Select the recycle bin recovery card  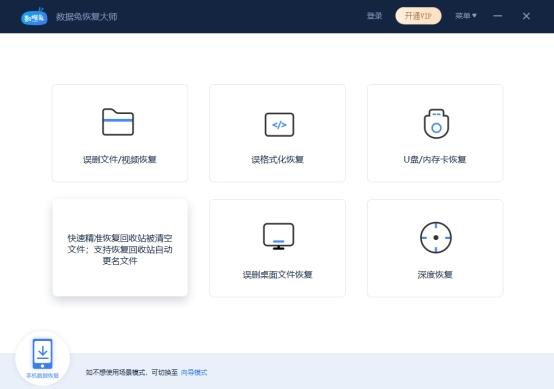(120, 248)
